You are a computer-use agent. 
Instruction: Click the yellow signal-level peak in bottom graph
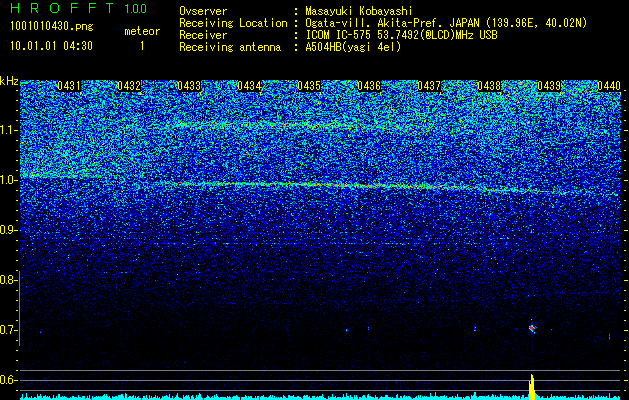(x=532, y=387)
